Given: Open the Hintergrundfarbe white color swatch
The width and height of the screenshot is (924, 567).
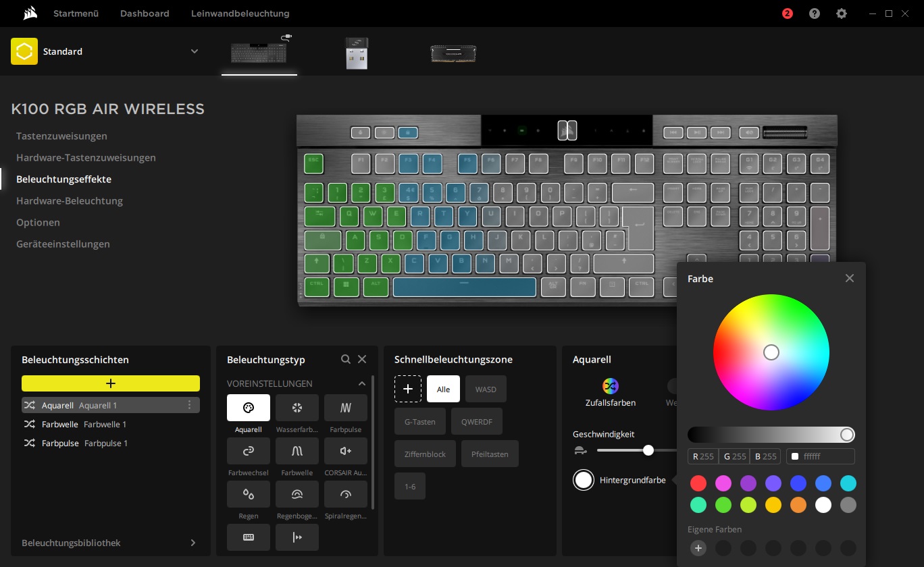Looking at the screenshot, I should [584, 480].
